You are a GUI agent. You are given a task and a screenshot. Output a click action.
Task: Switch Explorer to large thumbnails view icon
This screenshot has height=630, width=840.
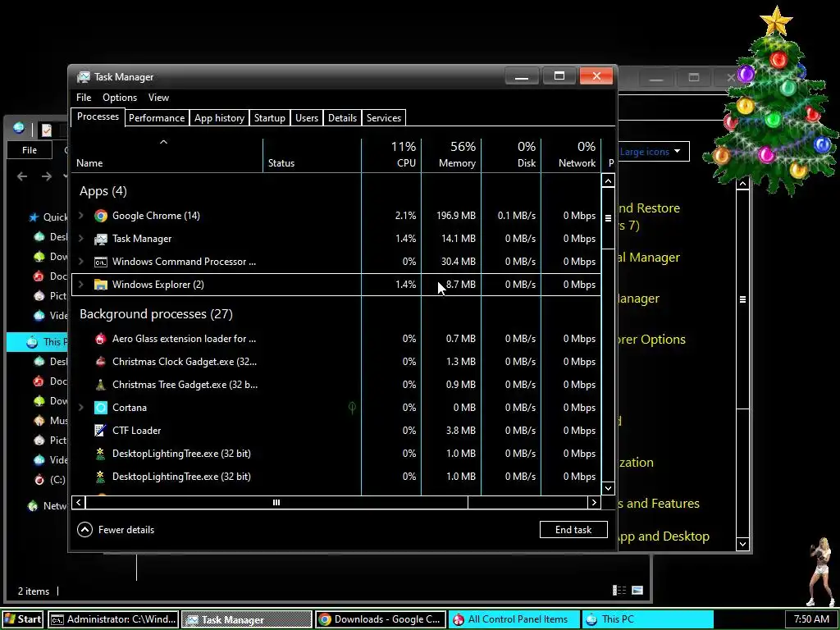[637, 591]
